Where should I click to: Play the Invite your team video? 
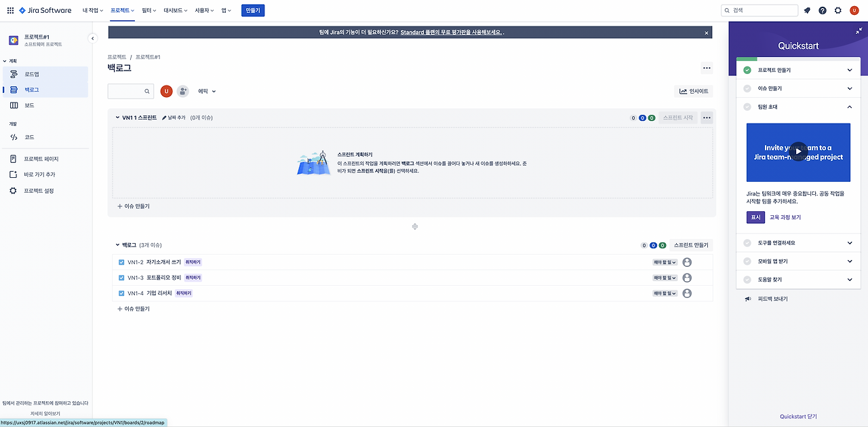click(x=798, y=151)
